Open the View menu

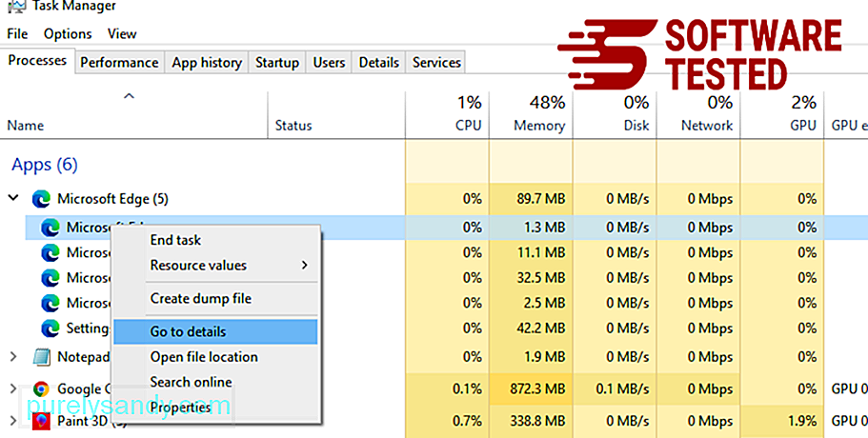point(122,33)
